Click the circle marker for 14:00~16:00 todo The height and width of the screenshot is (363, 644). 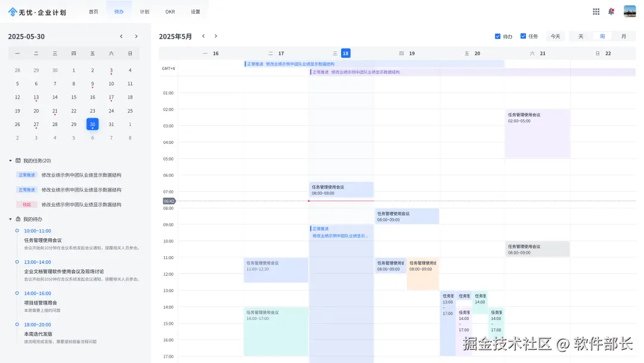[x=17, y=293]
